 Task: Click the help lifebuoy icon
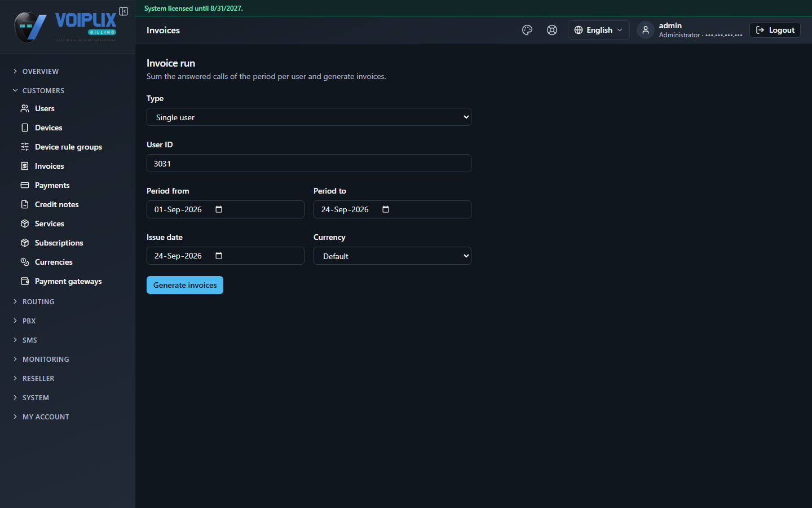point(552,30)
